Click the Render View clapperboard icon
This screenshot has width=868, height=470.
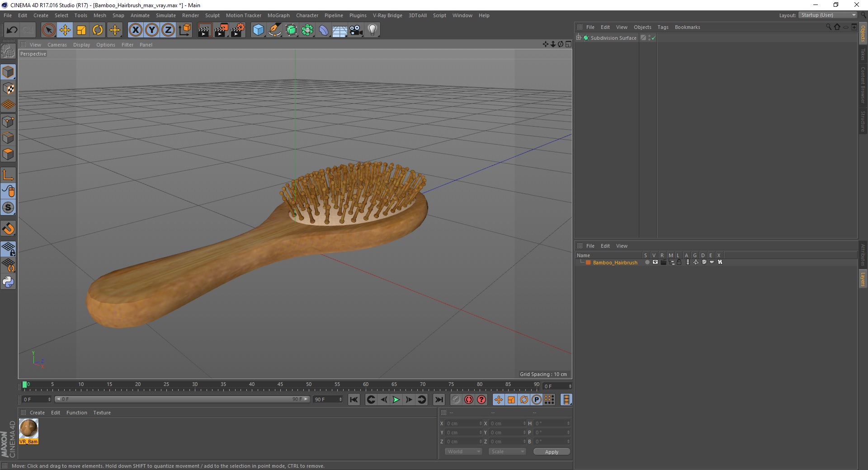click(x=204, y=30)
